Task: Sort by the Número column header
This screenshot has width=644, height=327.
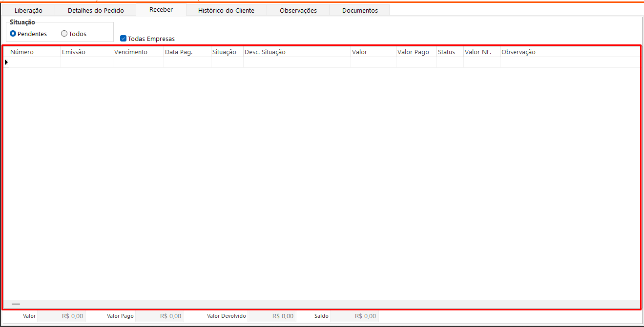Action: pos(34,52)
